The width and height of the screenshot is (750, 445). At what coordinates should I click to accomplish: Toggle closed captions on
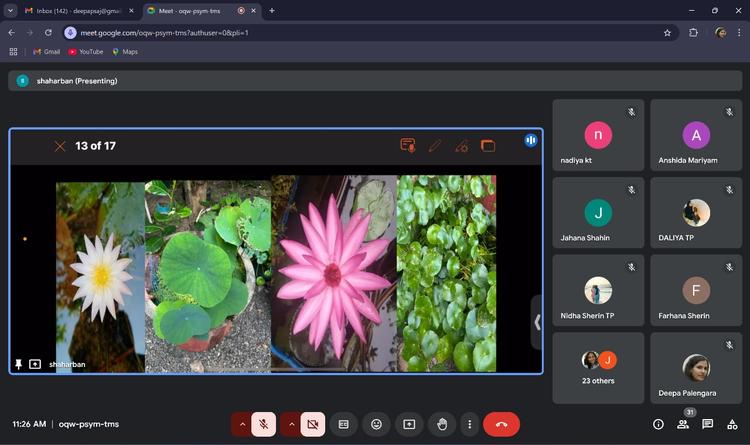point(343,424)
